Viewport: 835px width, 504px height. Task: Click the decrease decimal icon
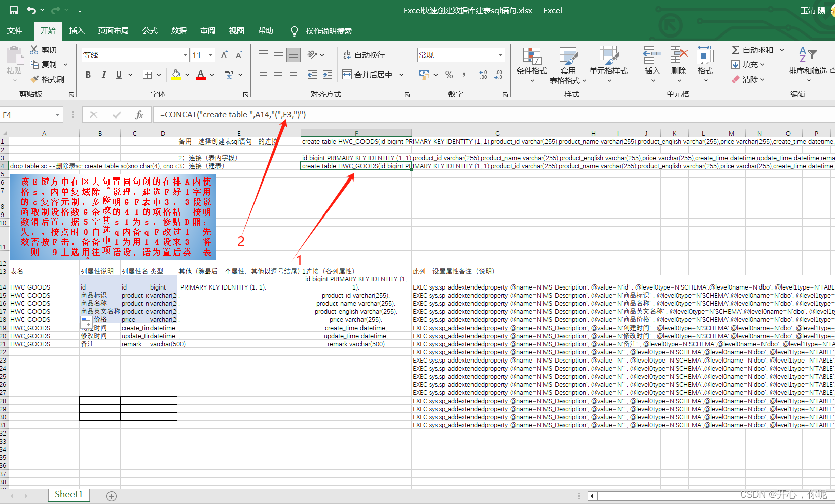pos(498,75)
